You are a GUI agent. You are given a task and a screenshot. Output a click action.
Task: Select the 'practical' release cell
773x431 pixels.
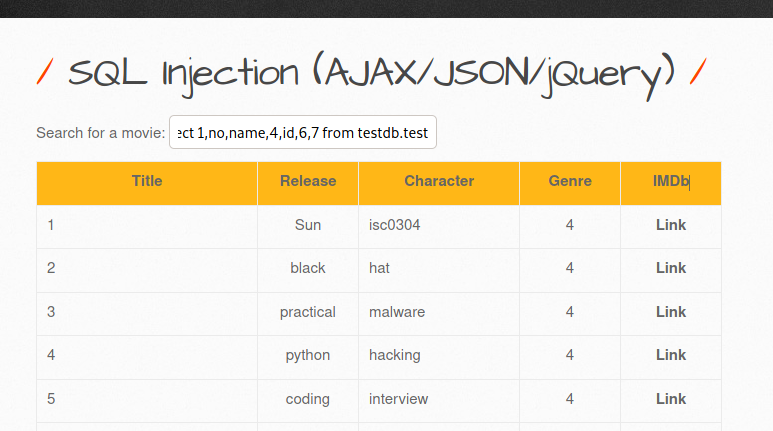pyautogui.click(x=308, y=314)
